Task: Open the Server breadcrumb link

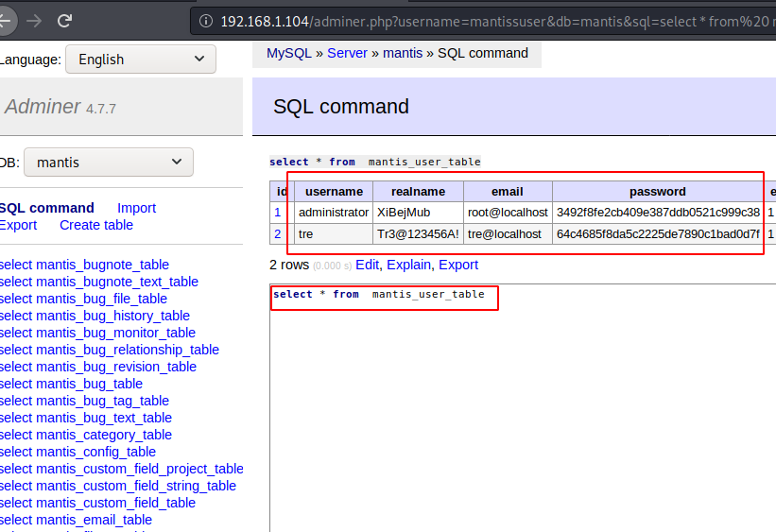Action: tap(347, 53)
